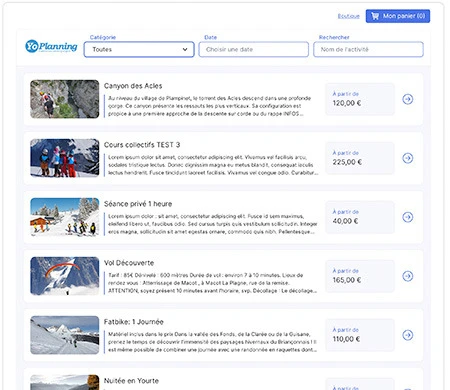450x390 pixels.
Task: Expand the Catégorie dropdown showing Toutes
Action: coord(139,49)
